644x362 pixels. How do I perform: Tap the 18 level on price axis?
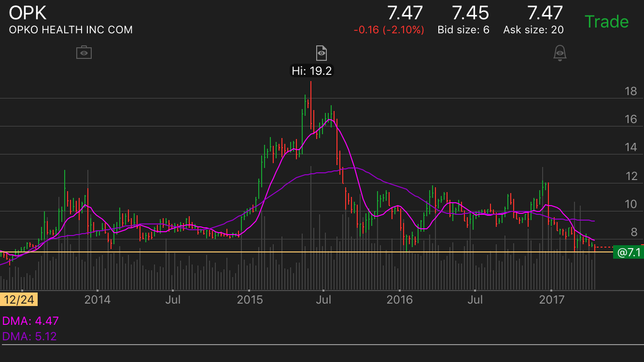pos(630,91)
